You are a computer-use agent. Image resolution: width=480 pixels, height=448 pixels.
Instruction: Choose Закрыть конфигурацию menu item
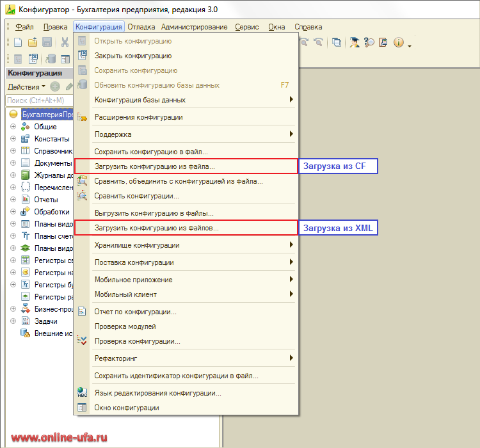(132, 56)
